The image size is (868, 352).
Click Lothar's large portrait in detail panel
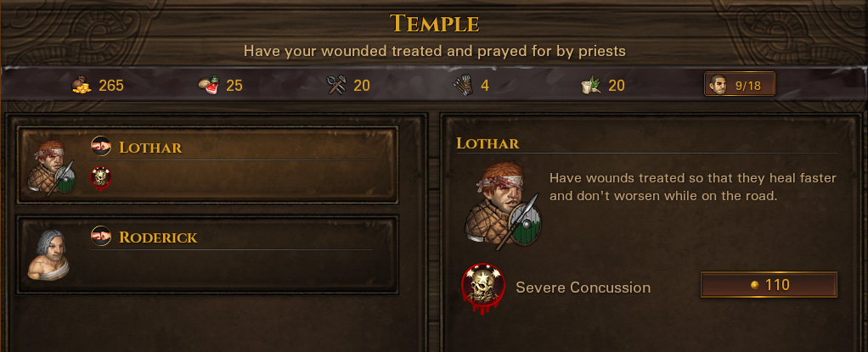(502, 206)
